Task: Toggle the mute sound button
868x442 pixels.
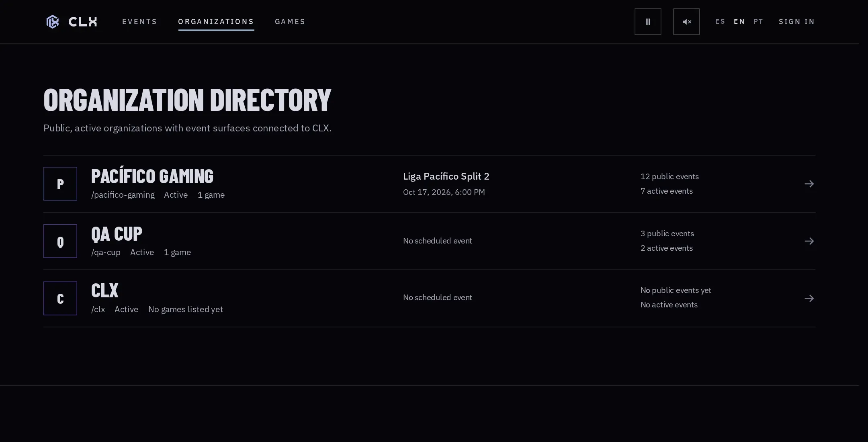Action: tap(686, 22)
